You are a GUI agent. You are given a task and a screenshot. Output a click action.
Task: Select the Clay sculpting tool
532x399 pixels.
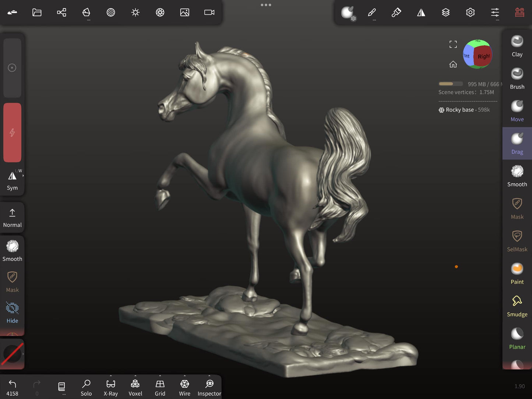[517, 46]
